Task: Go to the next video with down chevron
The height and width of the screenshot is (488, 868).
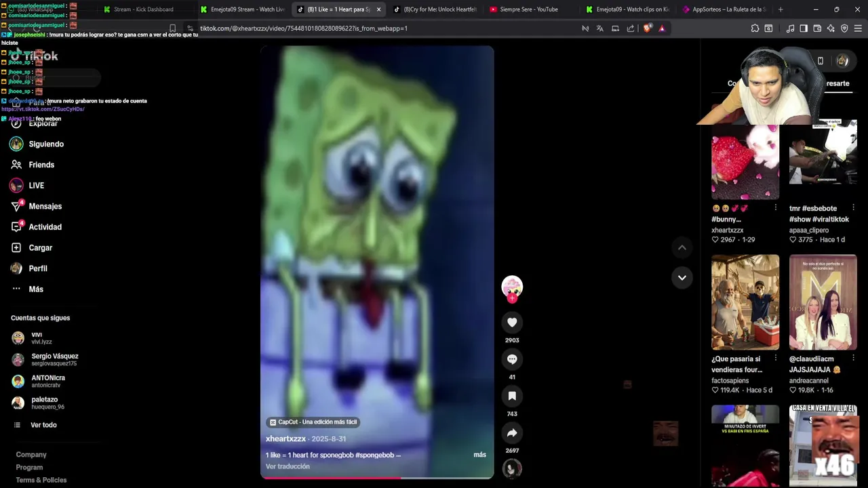Action: (682, 277)
